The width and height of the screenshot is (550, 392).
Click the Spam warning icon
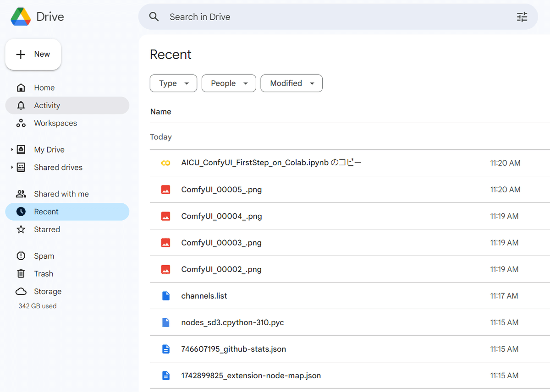(21, 256)
